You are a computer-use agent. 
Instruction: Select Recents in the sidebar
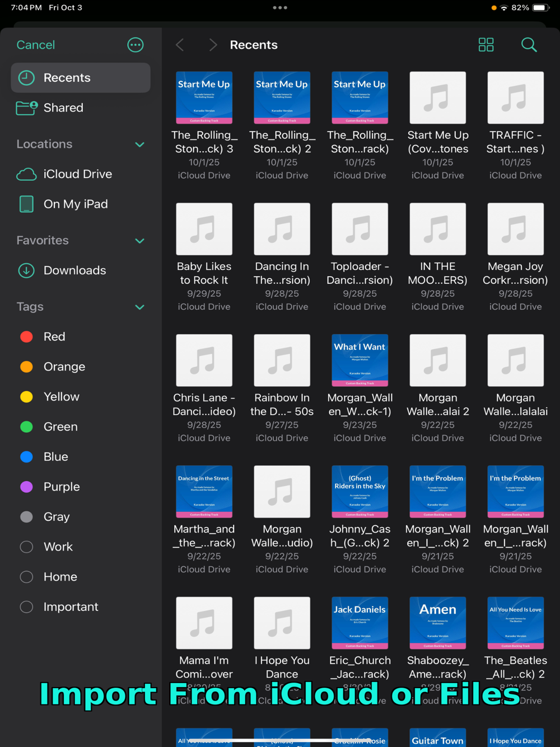81,78
